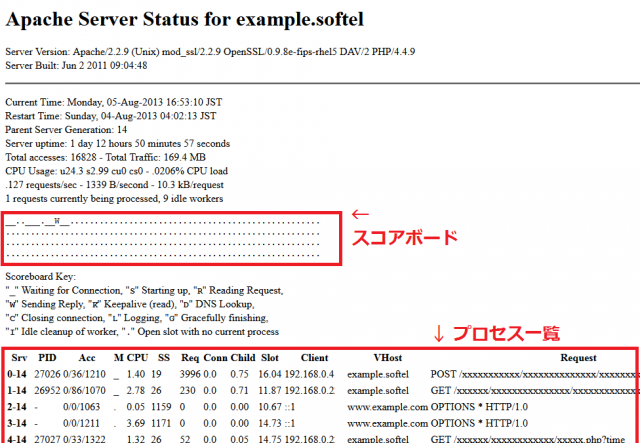Click the 'Request' column header

tap(578, 358)
